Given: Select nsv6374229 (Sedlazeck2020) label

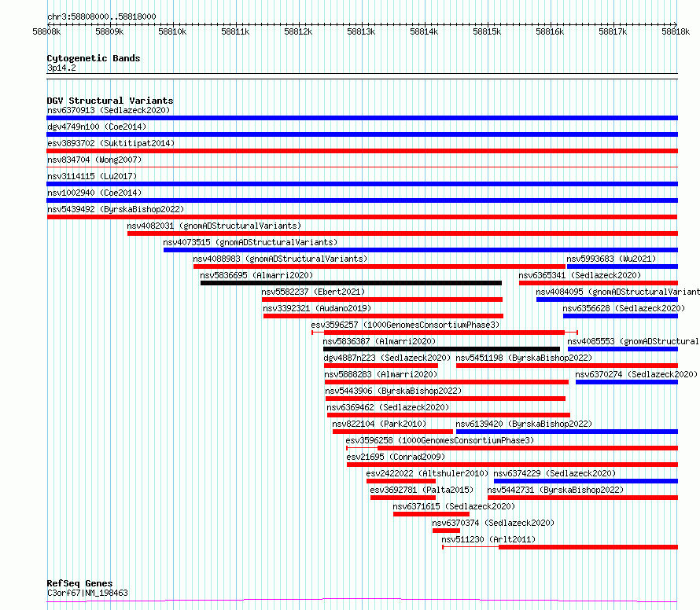Looking at the screenshot, I should (x=555, y=473).
